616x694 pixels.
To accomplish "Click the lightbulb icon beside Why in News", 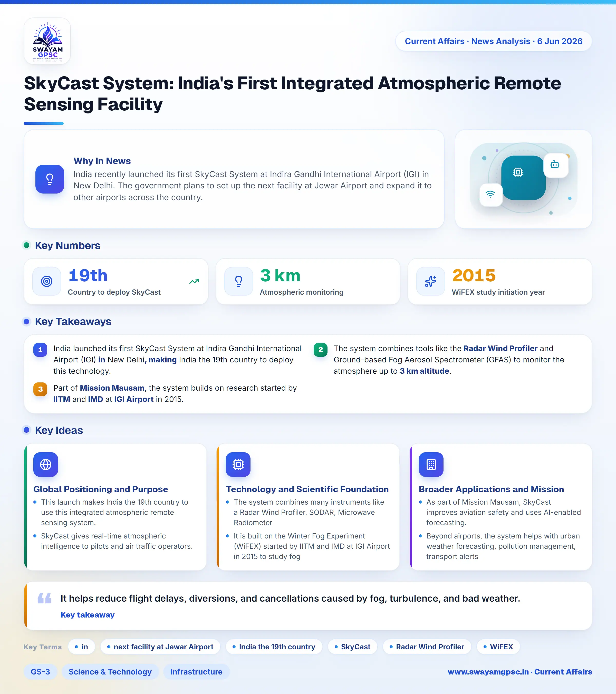I will point(50,179).
